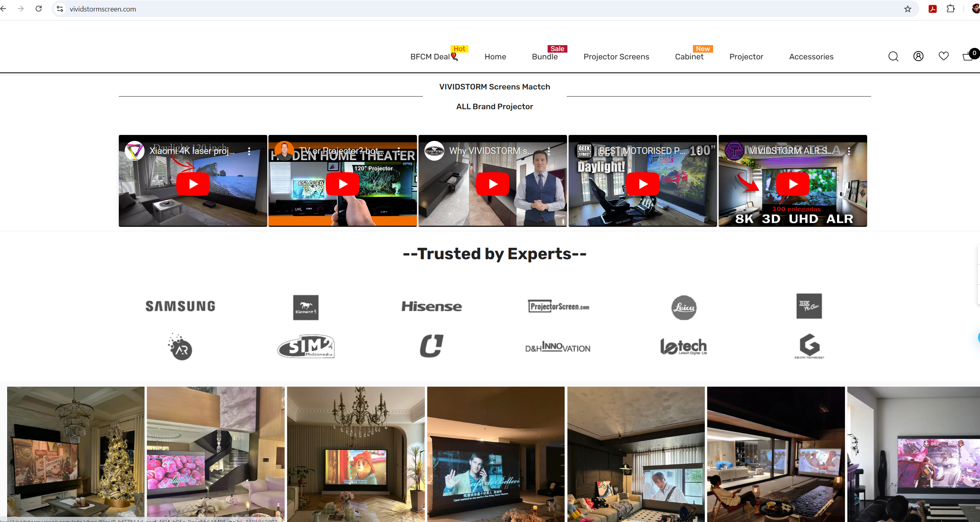980x522 pixels.
Task: Open options menu on VIVIDSTORM ALR video
Action: point(849,151)
